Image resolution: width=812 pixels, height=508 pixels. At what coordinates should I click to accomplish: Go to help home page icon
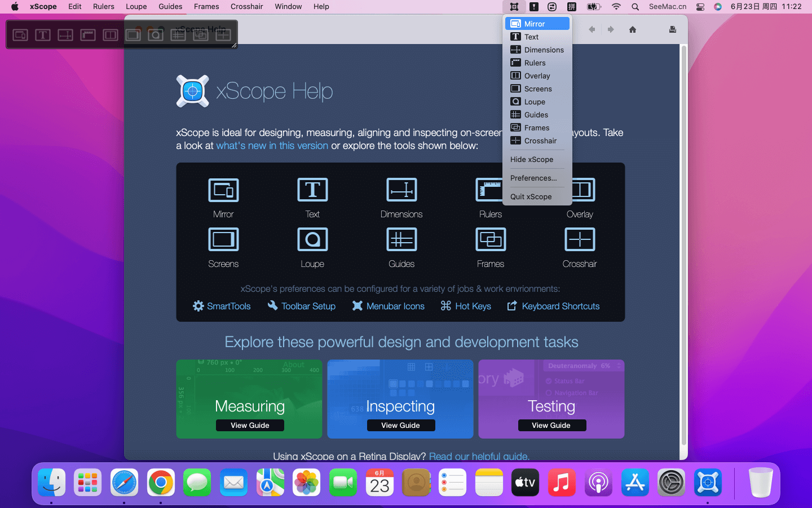[x=633, y=29]
